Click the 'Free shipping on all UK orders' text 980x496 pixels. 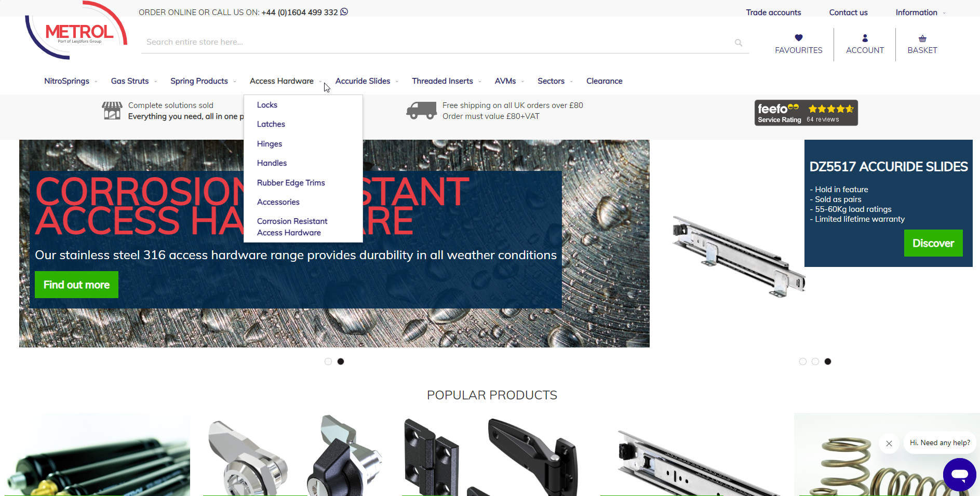(x=513, y=105)
